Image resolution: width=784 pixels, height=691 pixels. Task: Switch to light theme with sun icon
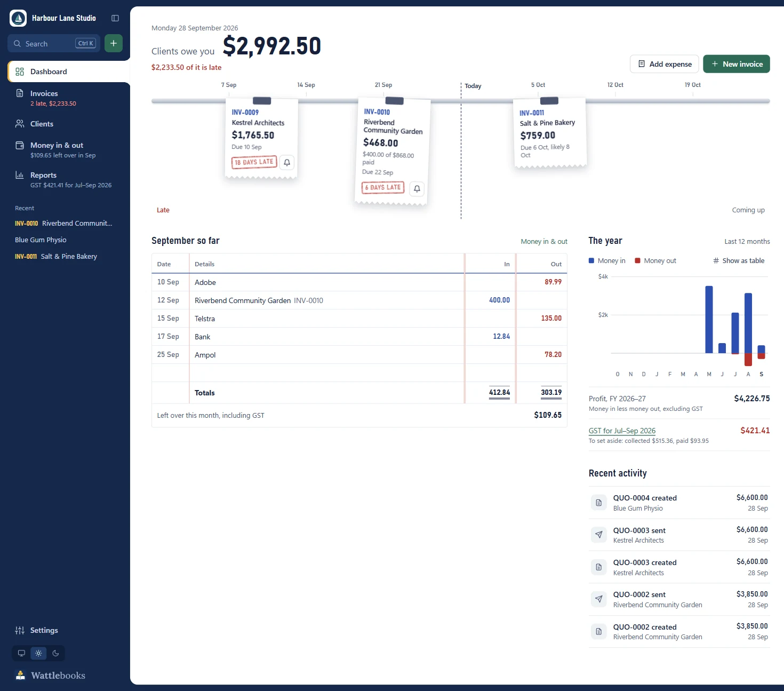tap(38, 653)
